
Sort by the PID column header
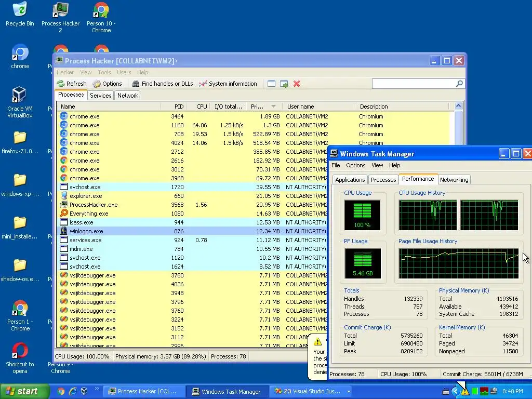[174, 107]
